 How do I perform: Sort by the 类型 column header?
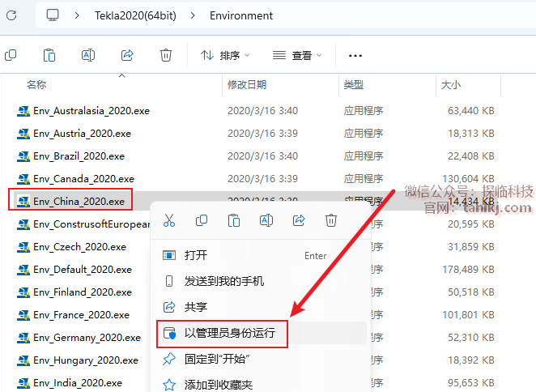(354, 84)
